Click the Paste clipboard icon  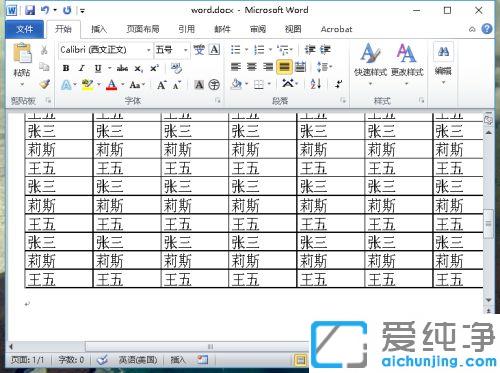pyautogui.click(x=22, y=53)
